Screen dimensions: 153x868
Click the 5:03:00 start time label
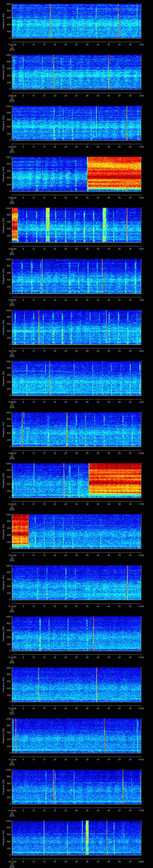click(12, 147)
